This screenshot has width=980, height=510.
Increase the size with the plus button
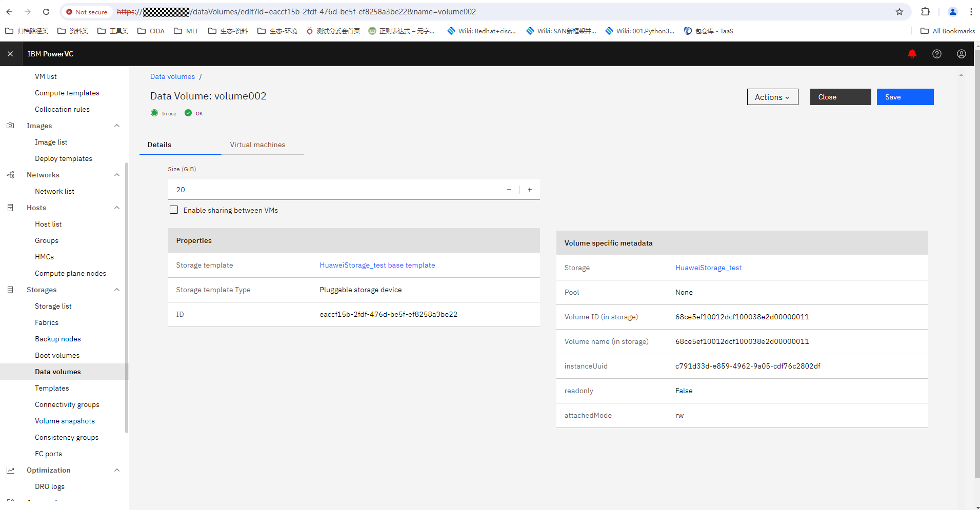pos(530,190)
